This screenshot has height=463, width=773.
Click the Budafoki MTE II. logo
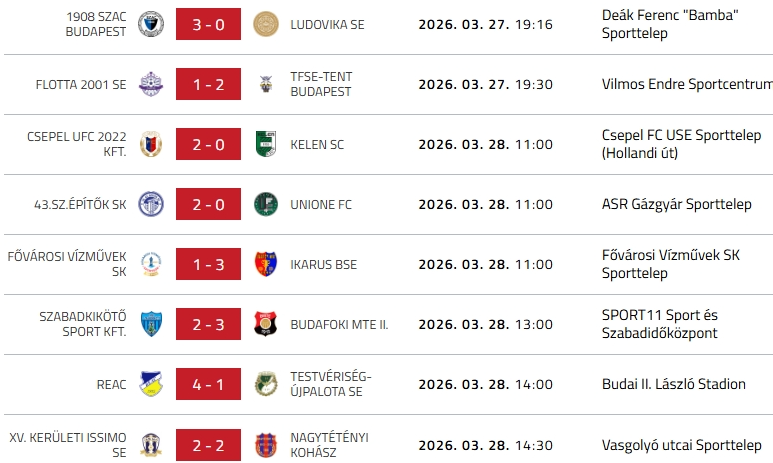point(265,324)
